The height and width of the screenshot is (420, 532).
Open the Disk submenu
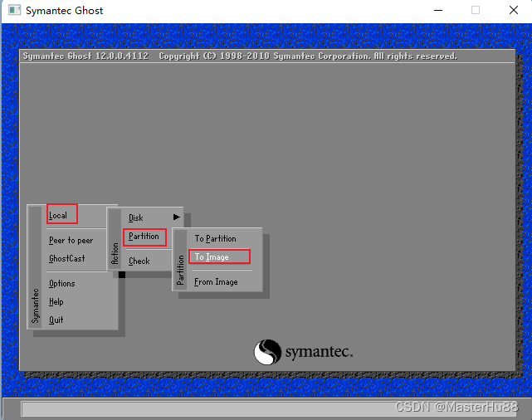(136, 217)
